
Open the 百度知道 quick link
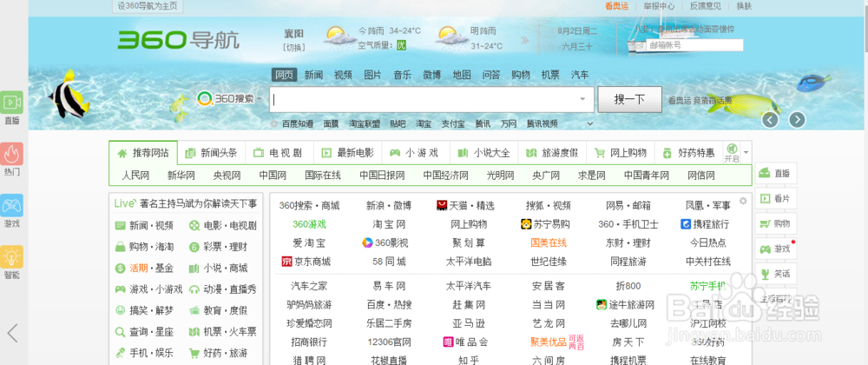tap(297, 123)
